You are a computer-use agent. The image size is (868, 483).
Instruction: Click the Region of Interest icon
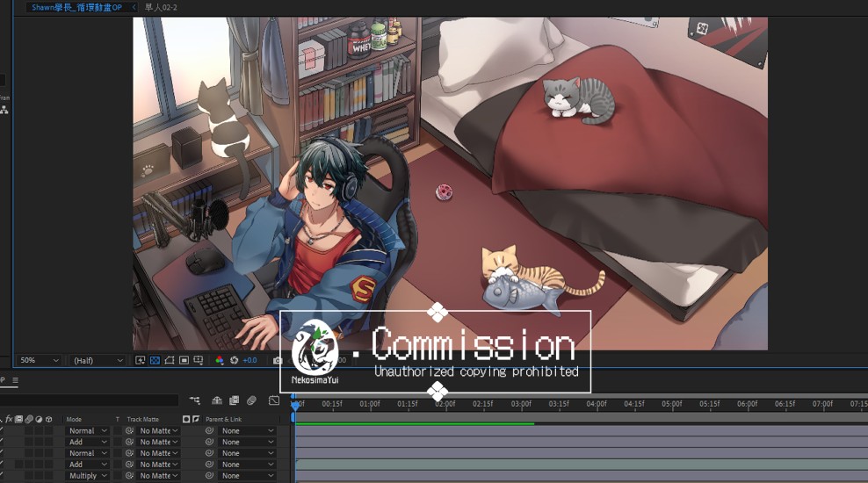184,360
